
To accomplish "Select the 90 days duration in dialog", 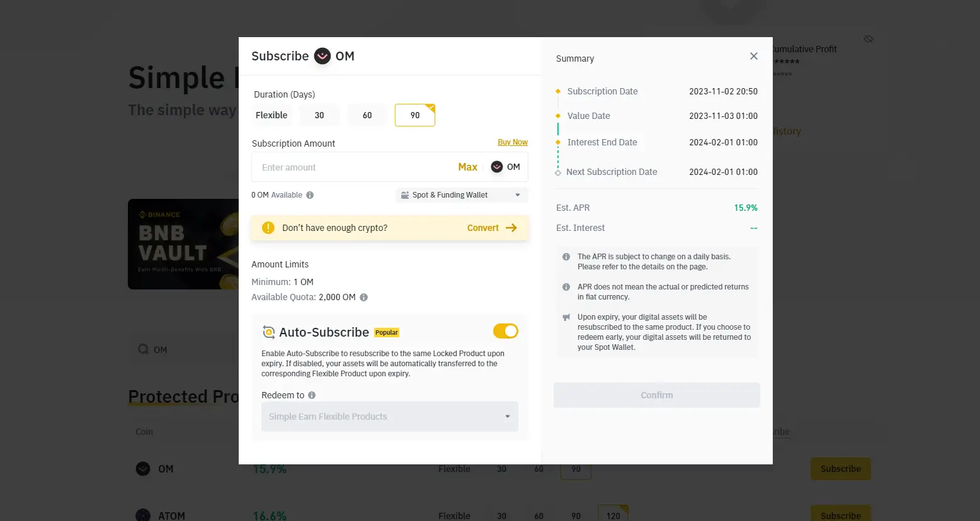I will tap(415, 115).
